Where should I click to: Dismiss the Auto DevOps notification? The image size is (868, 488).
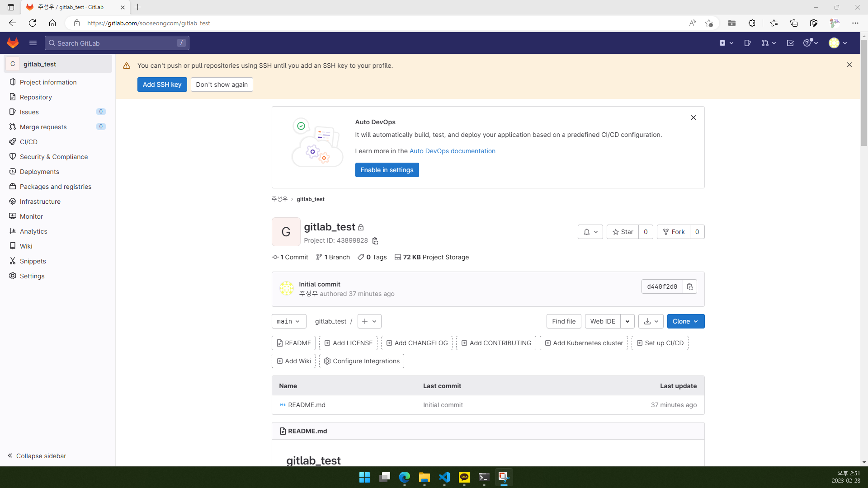coord(693,117)
